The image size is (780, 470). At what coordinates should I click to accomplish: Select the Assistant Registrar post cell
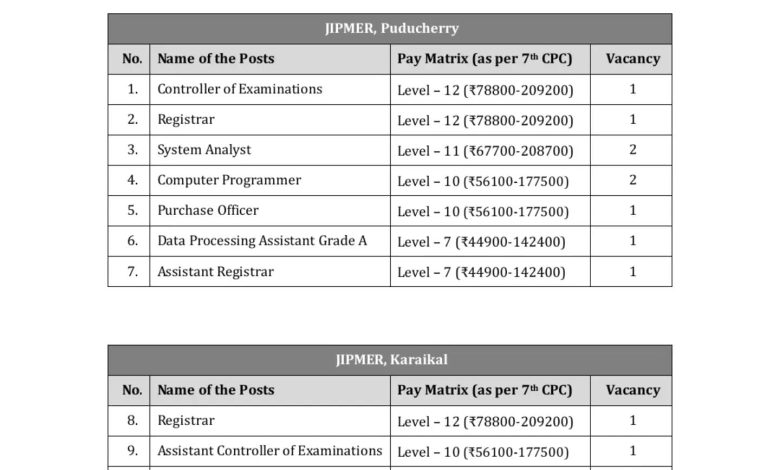[x=270, y=272]
